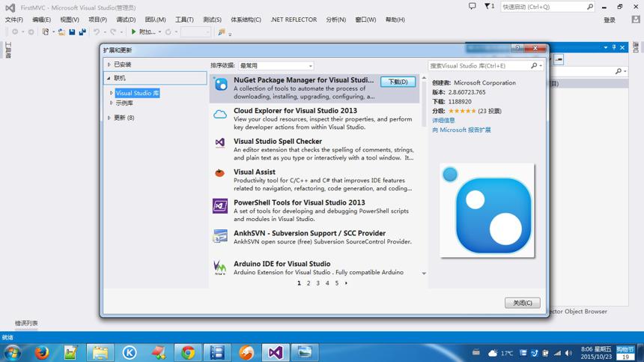The width and height of the screenshot is (644, 362).
Task: Click the extension list scroll down arrow
Action: point(424,274)
